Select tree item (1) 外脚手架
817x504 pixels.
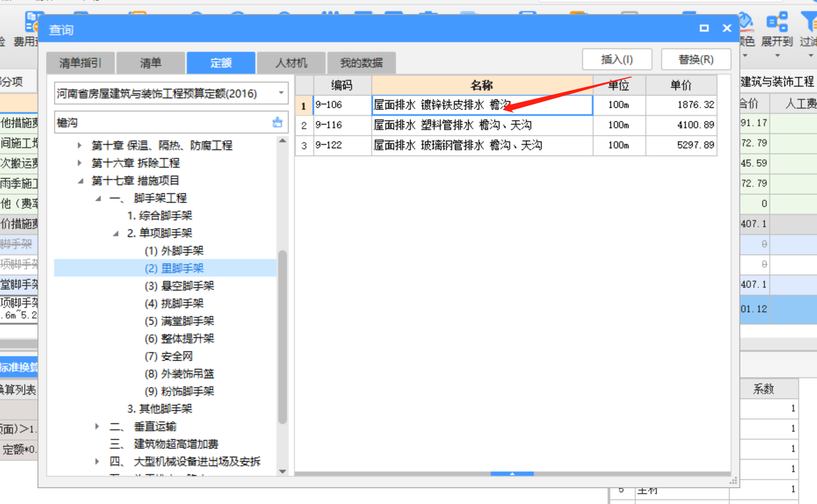click(174, 251)
